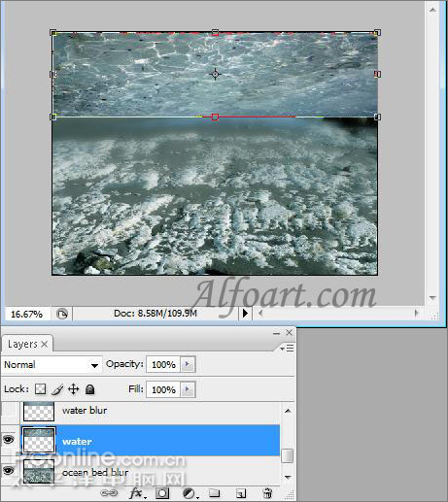Open the Opacity slider arrow
The height and width of the screenshot is (502, 448).
click(x=187, y=364)
